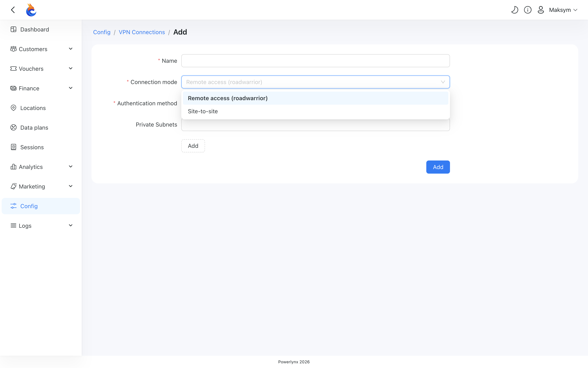Click the Data plans gauge icon
588x368 pixels.
pyautogui.click(x=13, y=127)
